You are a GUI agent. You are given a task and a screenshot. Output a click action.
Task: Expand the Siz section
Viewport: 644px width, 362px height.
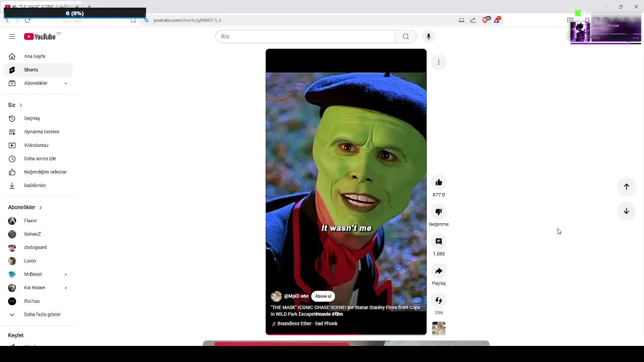pos(15,105)
